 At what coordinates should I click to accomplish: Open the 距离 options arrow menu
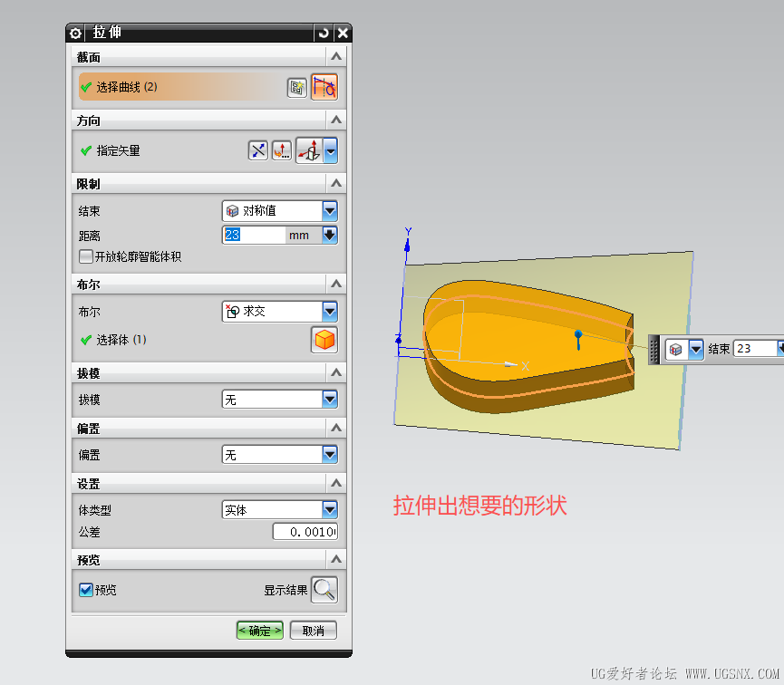coord(330,235)
